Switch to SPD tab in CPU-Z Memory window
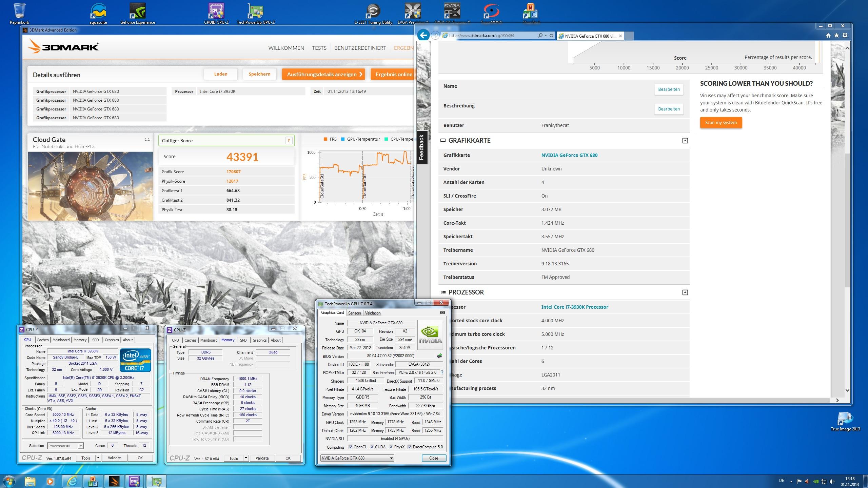The height and width of the screenshot is (488, 868). (243, 340)
